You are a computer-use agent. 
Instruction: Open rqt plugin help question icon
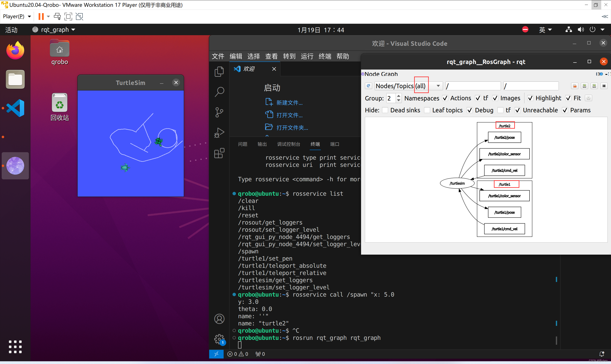pos(601,74)
